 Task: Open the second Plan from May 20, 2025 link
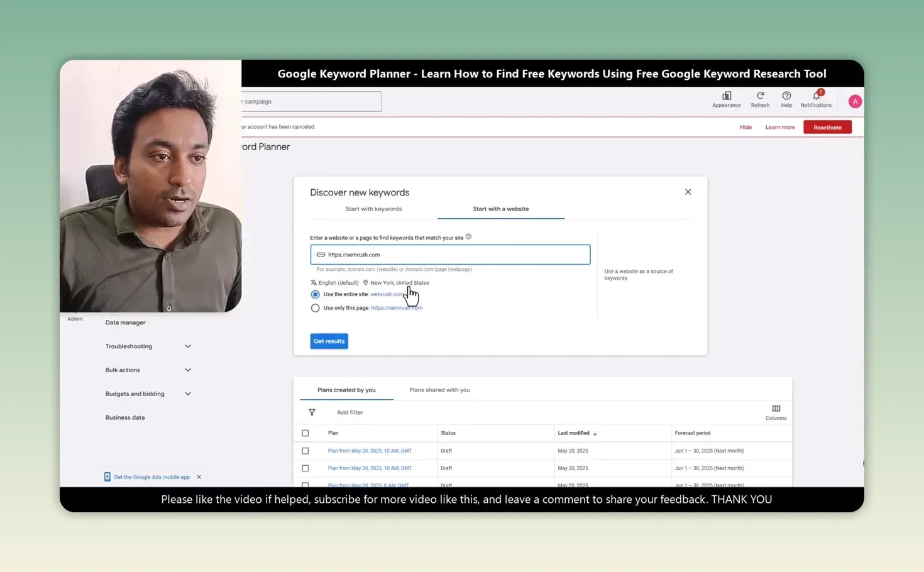pos(370,468)
